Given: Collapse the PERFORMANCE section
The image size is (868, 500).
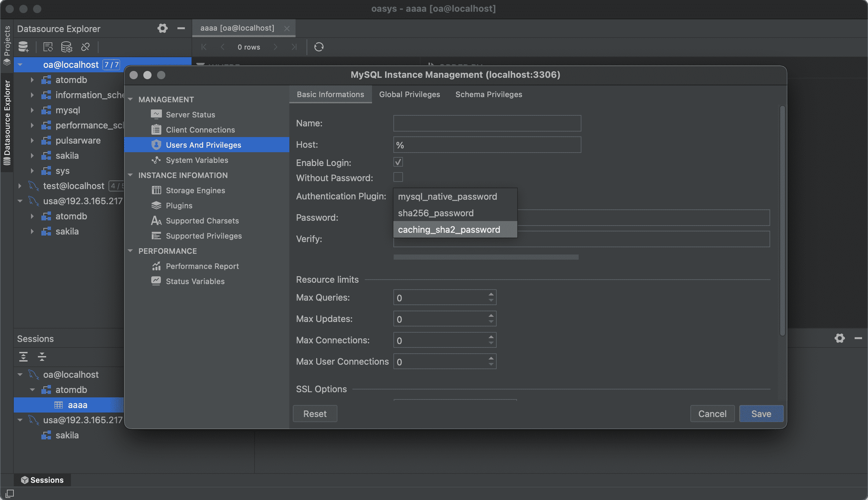Looking at the screenshot, I should pyautogui.click(x=131, y=251).
